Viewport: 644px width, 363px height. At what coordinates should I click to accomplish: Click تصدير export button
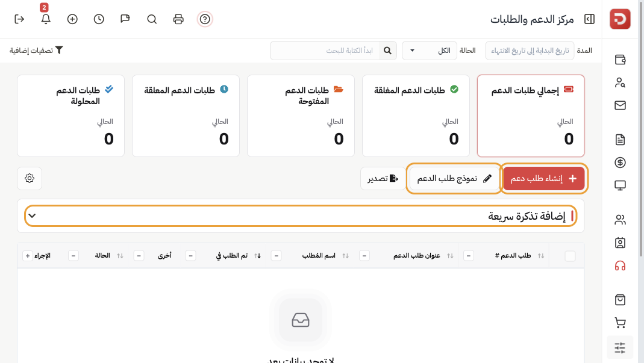[x=383, y=178]
